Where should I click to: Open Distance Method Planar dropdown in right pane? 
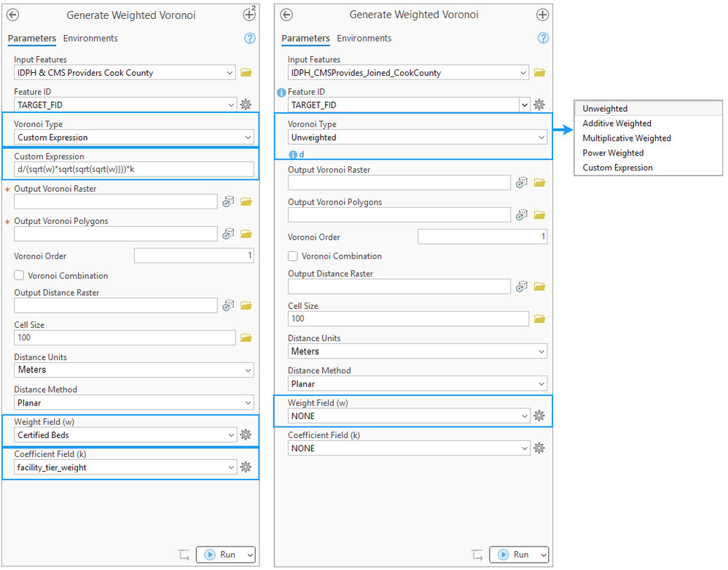point(418,383)
